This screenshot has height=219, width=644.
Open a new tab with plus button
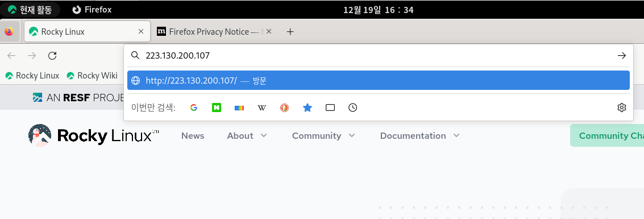[x=290, y=32]
